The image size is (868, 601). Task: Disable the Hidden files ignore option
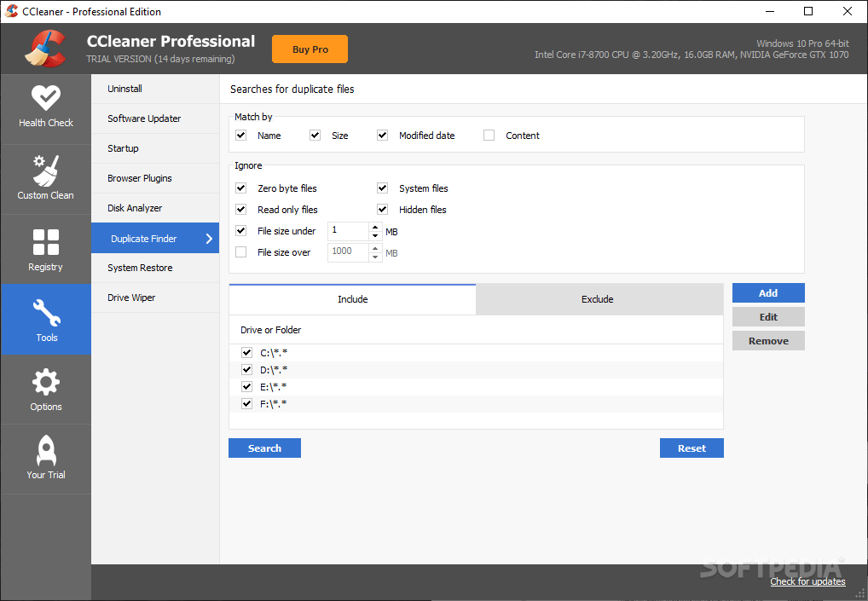point(382,209)
